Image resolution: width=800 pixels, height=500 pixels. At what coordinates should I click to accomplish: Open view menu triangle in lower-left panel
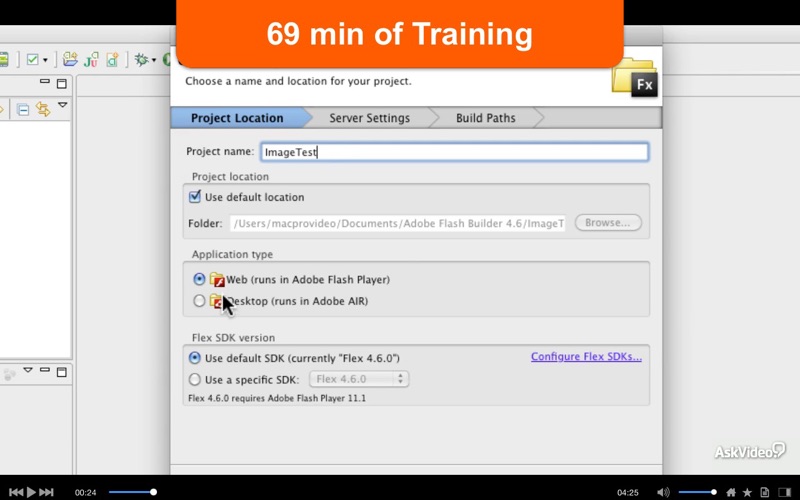coord(28,370)
